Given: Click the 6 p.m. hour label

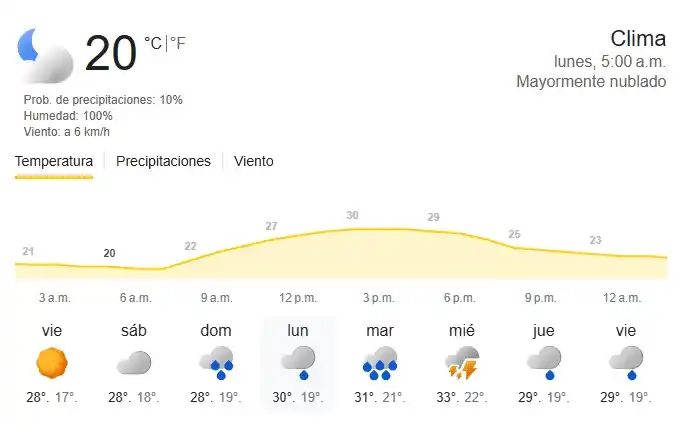Looking at the screenshot, I should pyautogui.click(x=459, y=298).
